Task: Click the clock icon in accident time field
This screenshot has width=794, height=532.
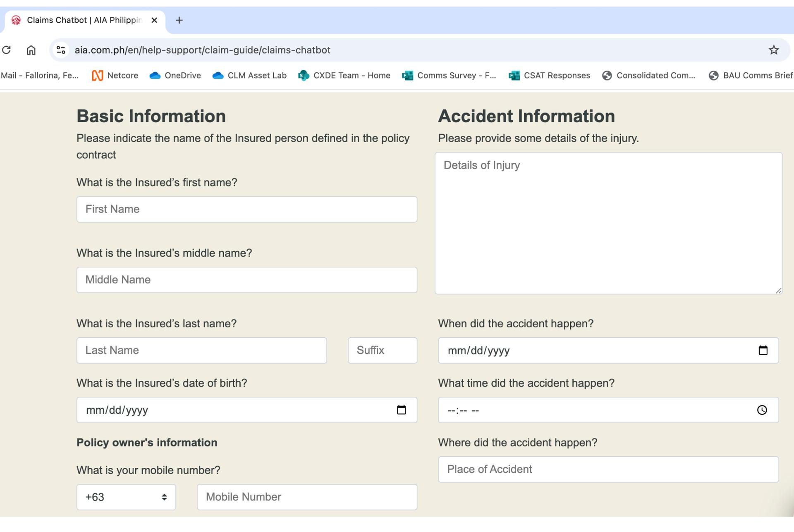Action: coord(762,410)
